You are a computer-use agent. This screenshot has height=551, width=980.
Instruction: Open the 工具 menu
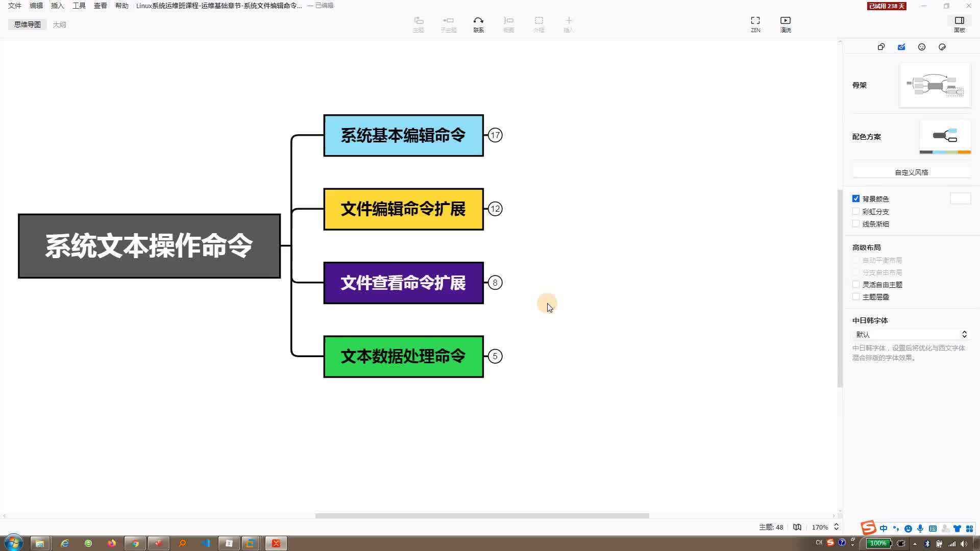pos(79,6)
